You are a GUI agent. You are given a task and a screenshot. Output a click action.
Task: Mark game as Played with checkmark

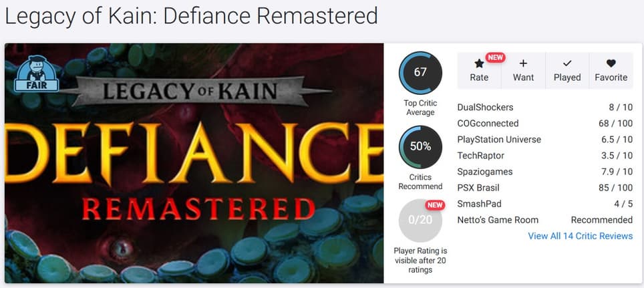coord(567,64)
